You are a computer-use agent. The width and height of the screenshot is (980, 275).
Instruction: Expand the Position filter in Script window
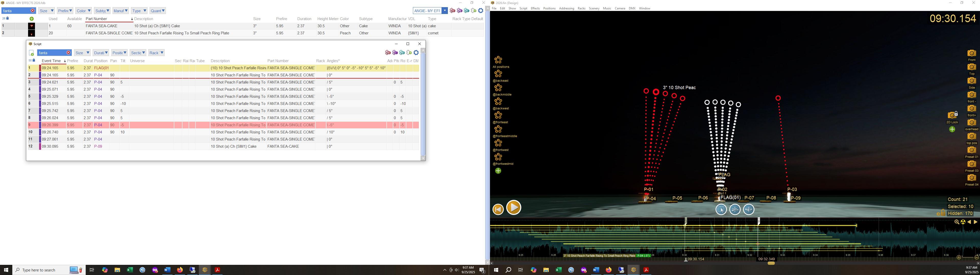point(119,53)
